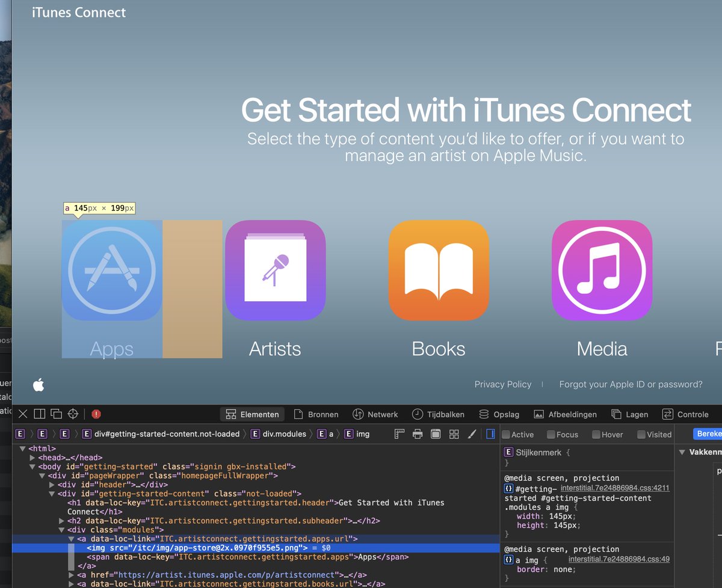Click the Privacy Policy link
The width and height of the screenshot is (722, 588).
[x=503, y=384]
